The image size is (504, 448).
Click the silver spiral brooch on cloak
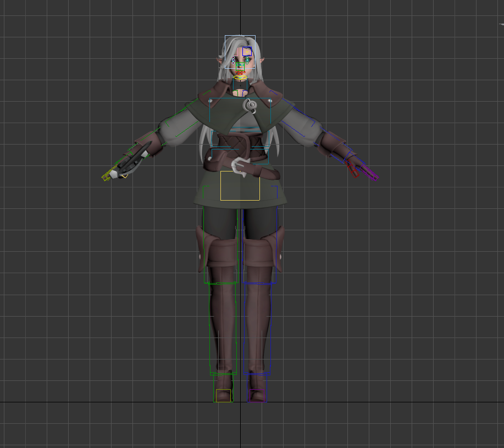[251, 104]
